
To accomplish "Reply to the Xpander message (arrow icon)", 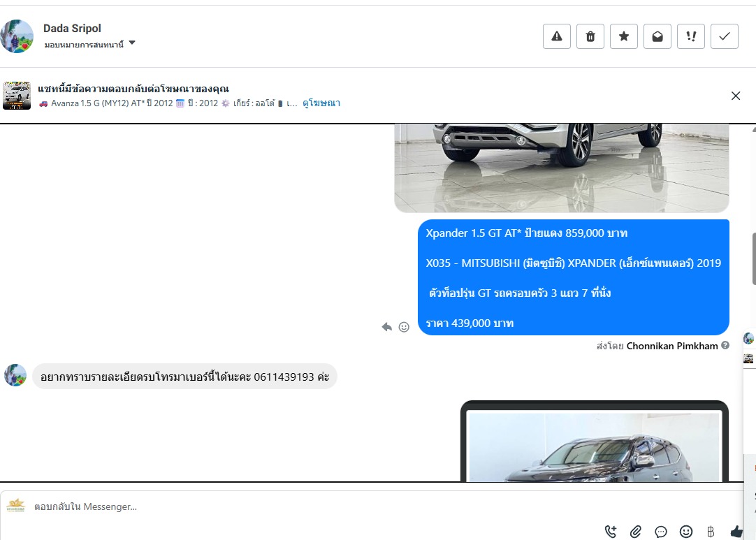I will (386, 327).
